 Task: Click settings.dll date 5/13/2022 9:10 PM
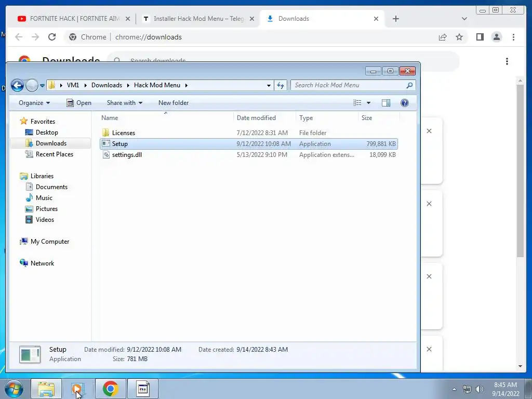coord(262,155)
